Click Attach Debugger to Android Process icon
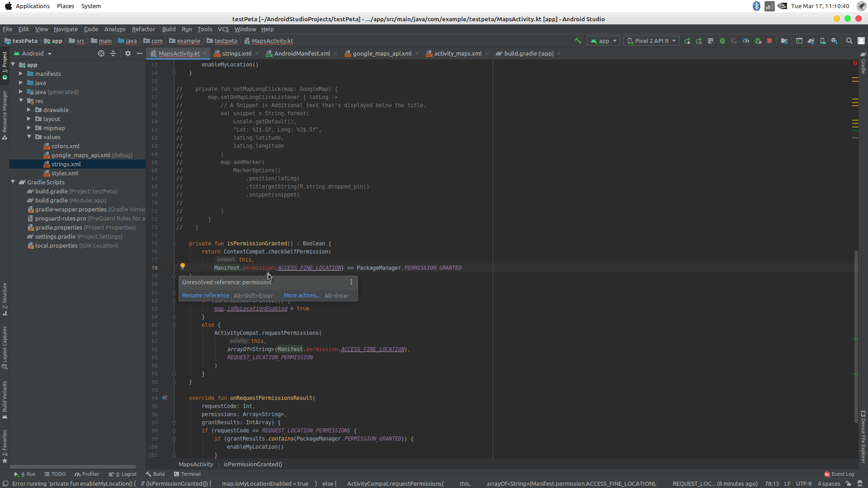868x488 pixels. (x=758, y=41)
